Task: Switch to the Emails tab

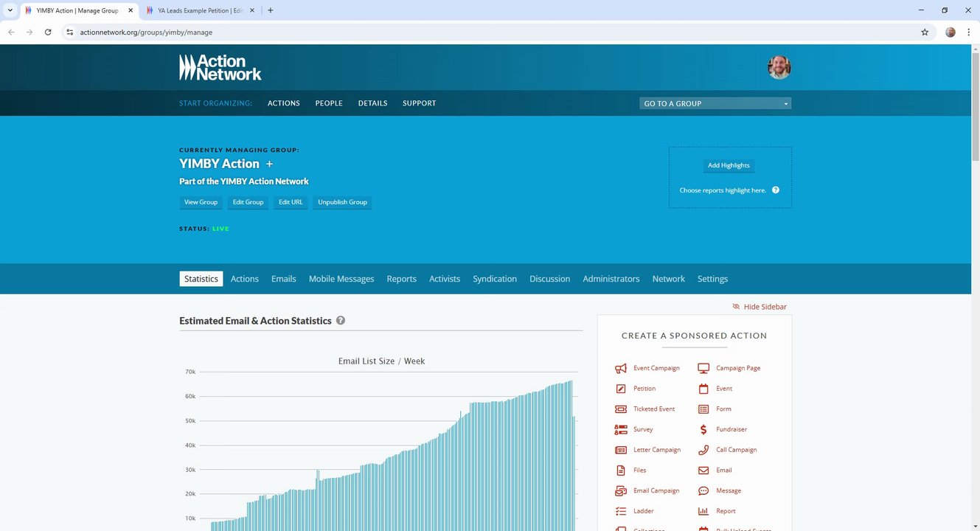Action: click(284, 279)
